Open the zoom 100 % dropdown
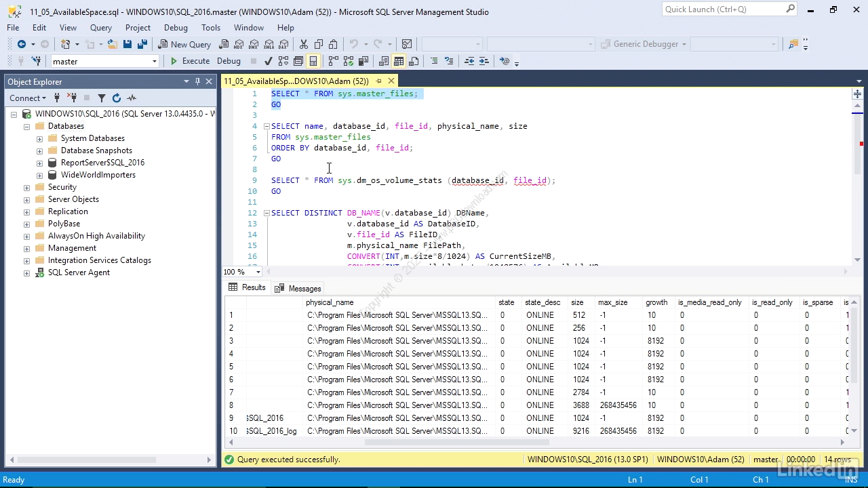The image size is (868, 488). pyautogui.click(x=258, y=272)
